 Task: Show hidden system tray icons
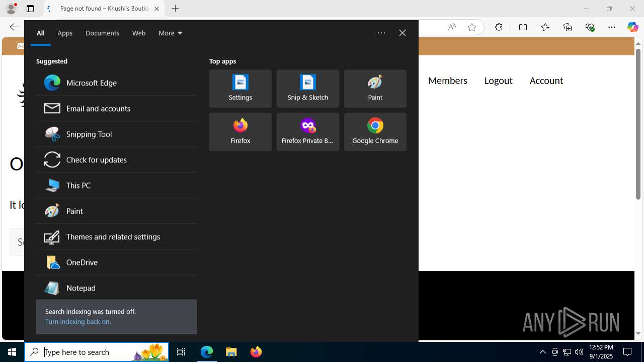click(x=543, y=352)
